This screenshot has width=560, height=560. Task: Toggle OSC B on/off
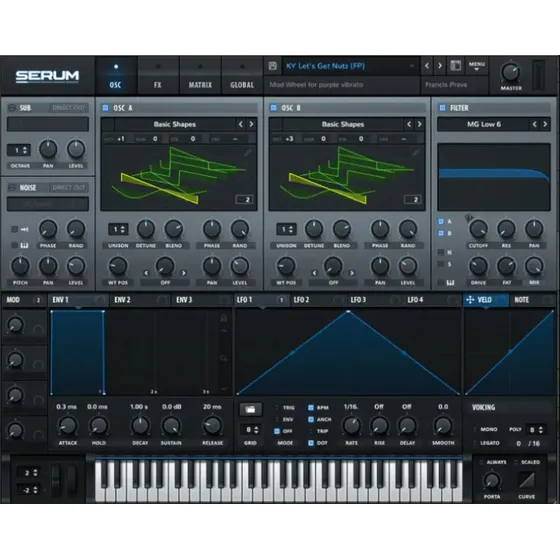(274, 108)
